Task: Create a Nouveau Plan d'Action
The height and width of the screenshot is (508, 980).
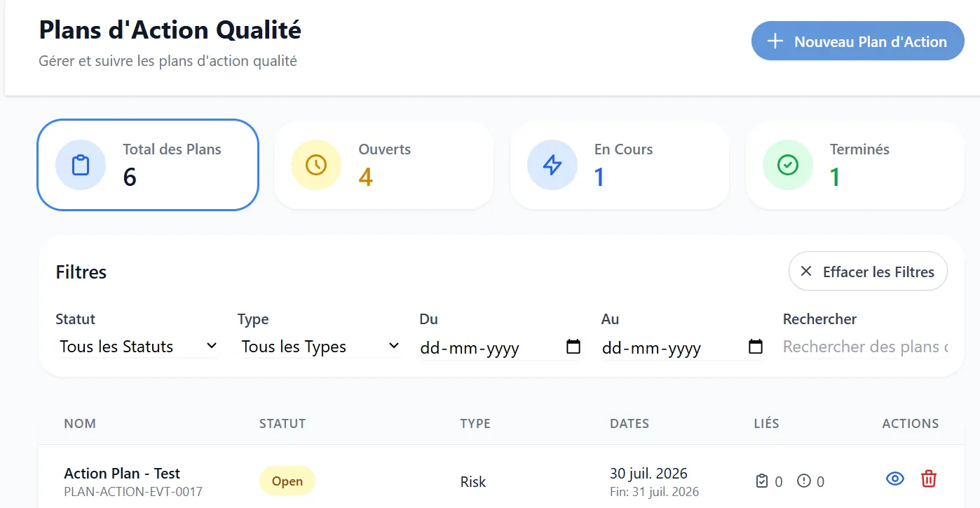Action: [x=858, y=41]
